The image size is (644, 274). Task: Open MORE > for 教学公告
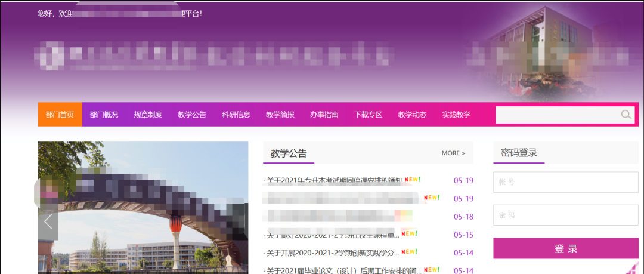453,153
